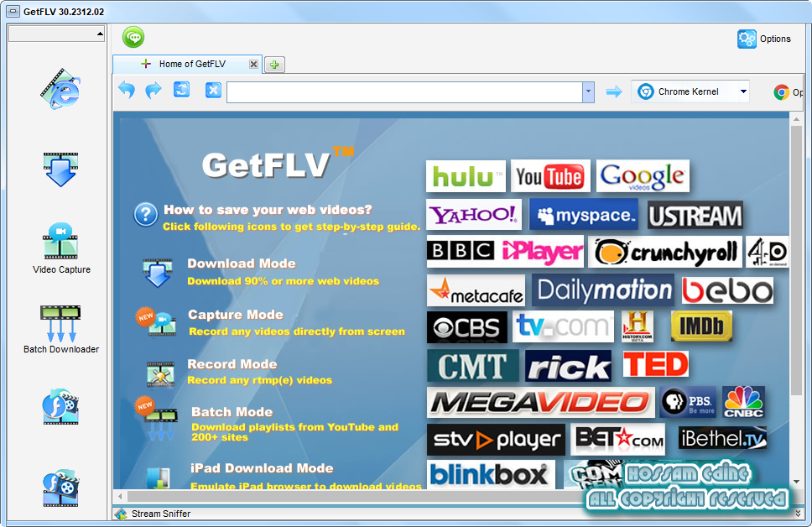Viewport: 812px width, 527px height.
Task: Open Options settings
Action: (764, 39)
